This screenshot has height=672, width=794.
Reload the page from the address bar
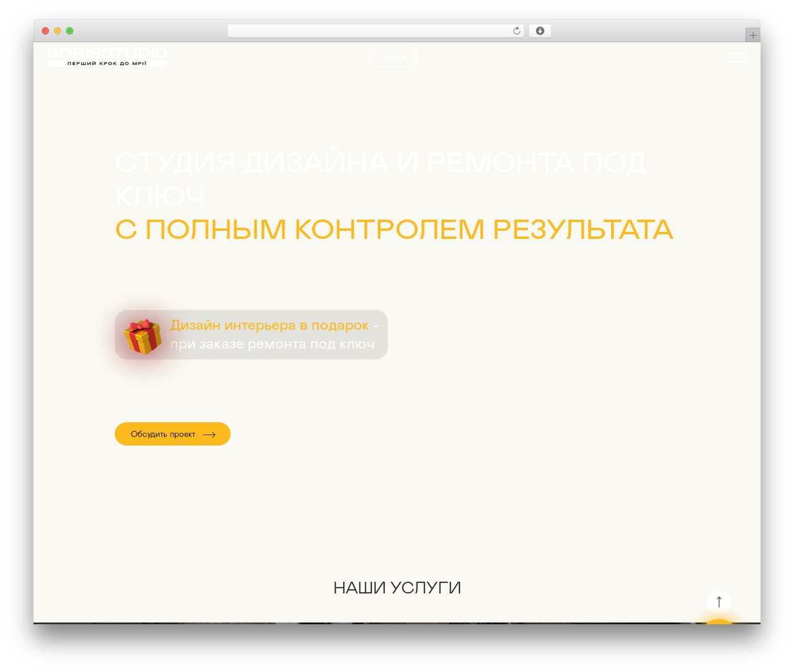tap(517, 31)
